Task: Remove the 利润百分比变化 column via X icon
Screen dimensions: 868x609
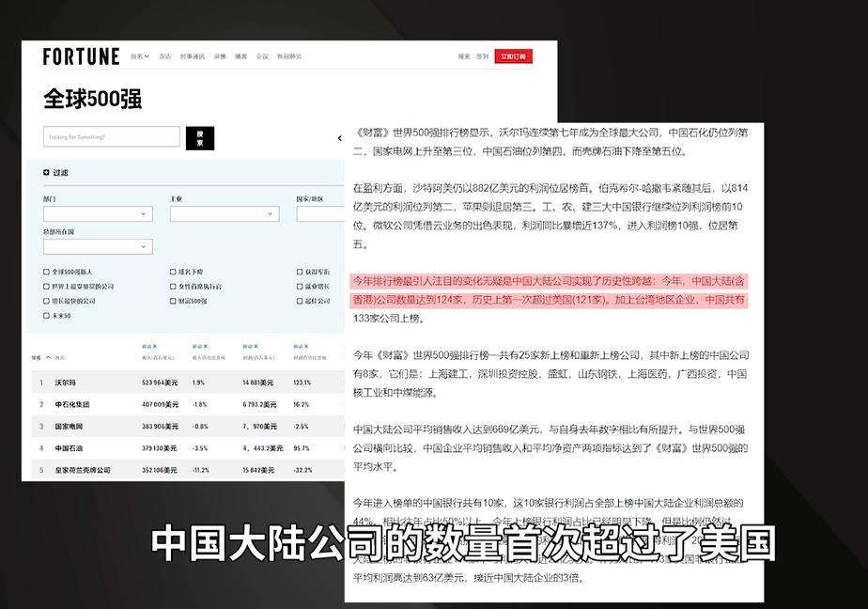Action: [x=305, y=346]
